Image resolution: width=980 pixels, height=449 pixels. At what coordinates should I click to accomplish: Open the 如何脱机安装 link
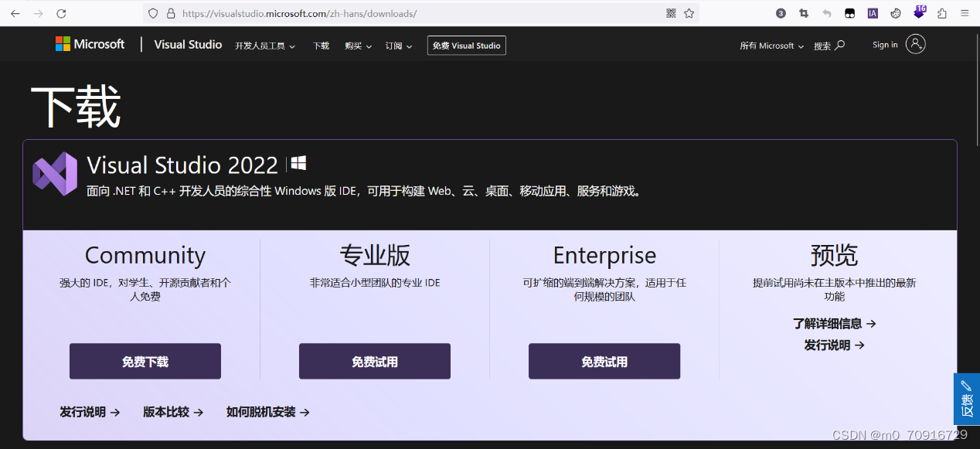point(268,412)
